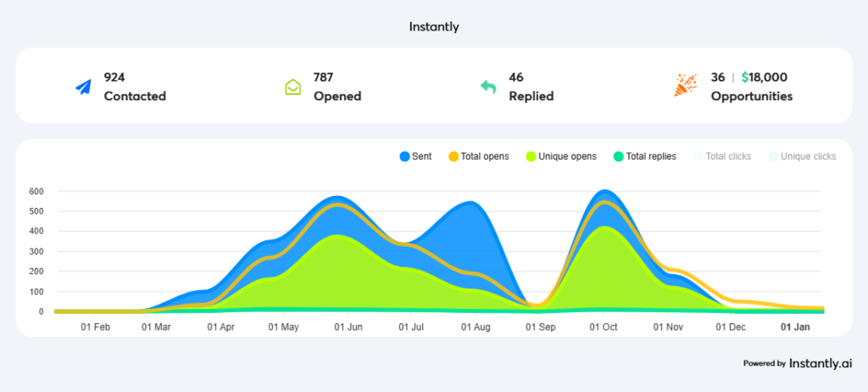Click the 01 Feb axis label
This screenshot has width=868, height=392.
(x=95, y=328)
